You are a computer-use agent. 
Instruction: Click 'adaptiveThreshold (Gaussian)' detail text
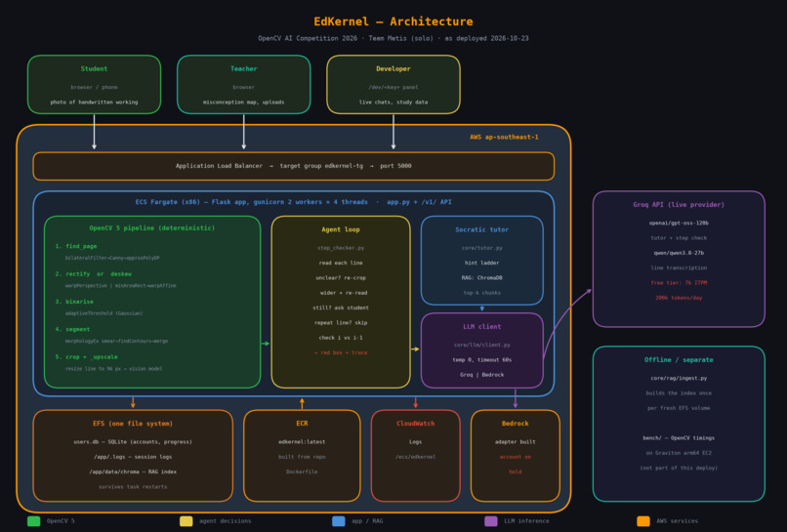pos(104,313)
